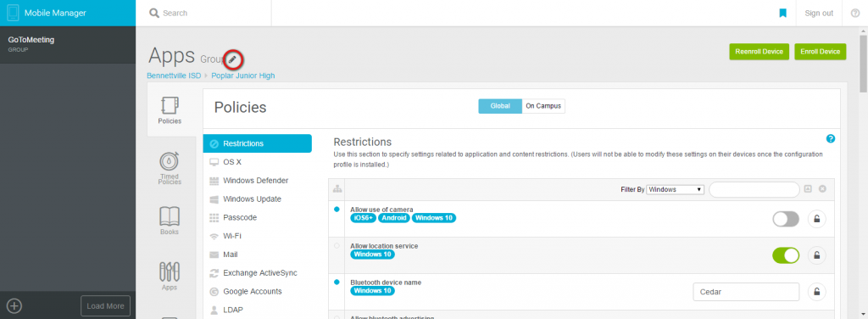Click the blue dot beside Allow use of camera
Screen dimensions: 868x319
(337, 210)
